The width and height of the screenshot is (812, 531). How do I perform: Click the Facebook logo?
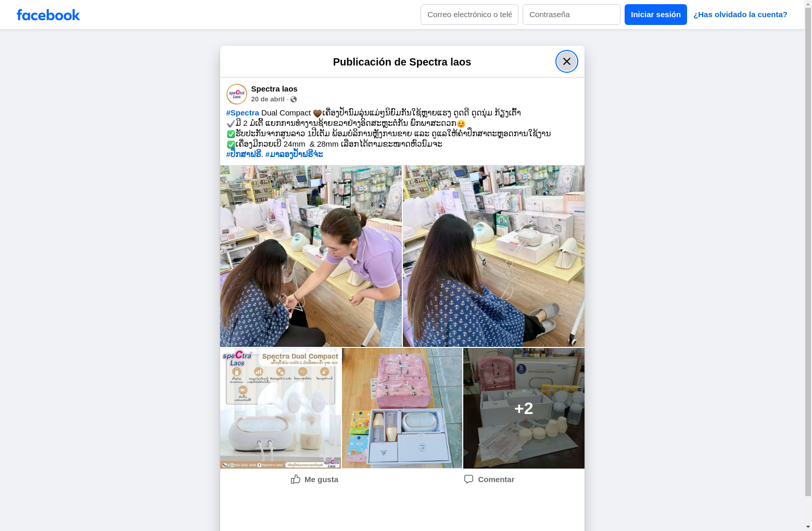[48, 15]
